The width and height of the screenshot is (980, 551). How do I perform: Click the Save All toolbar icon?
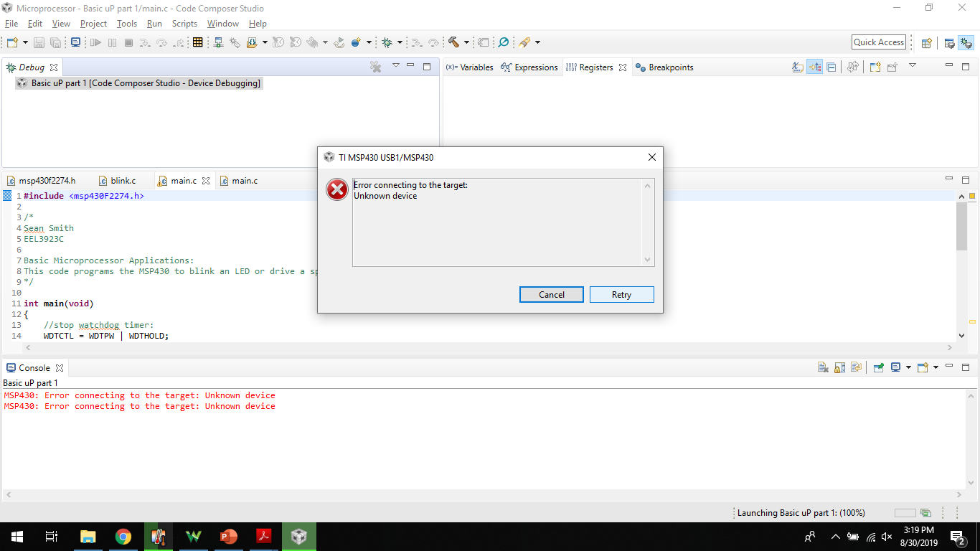[55, 43]
